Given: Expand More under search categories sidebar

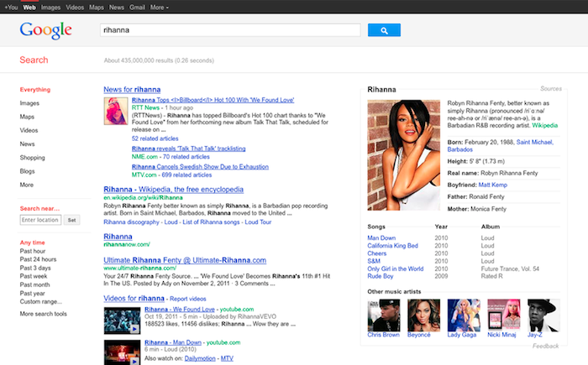Looking at the screenshot, I should (27, 185).
